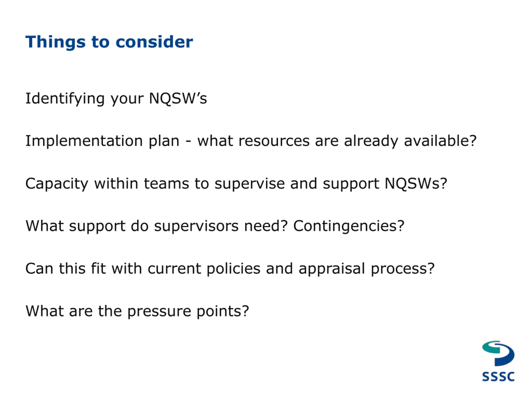This screenshot has height=399, width=532.
Task: Click the word 'Contingencies?'
Action: coord(349,226)
